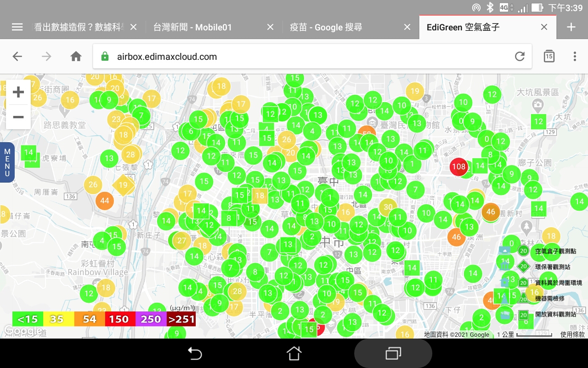Screen dimensions: 588x368
Task: Click the airbox.edimaxcloud.com address bar
Action: pyautogui.click(x=312, y=57)
